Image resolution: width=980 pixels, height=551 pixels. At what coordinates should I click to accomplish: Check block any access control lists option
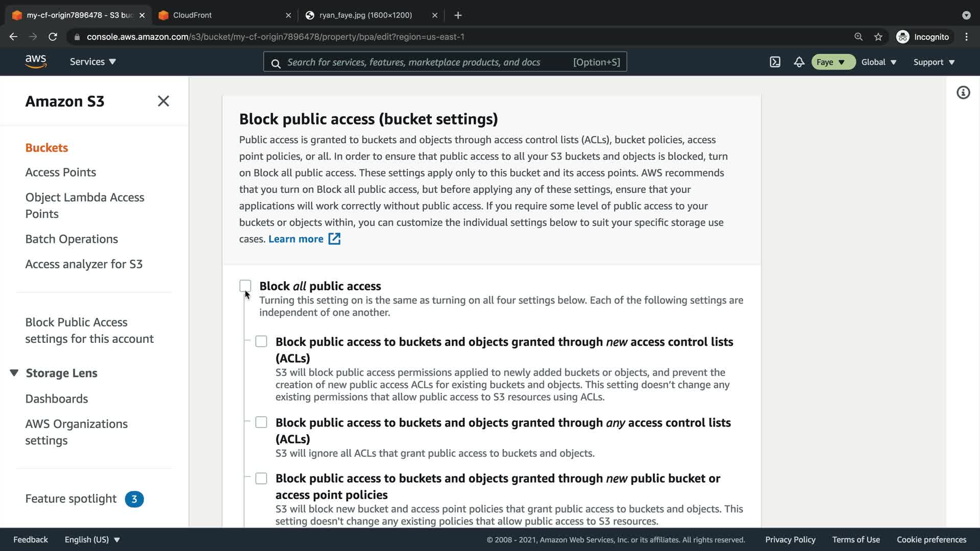coord(261,422)
